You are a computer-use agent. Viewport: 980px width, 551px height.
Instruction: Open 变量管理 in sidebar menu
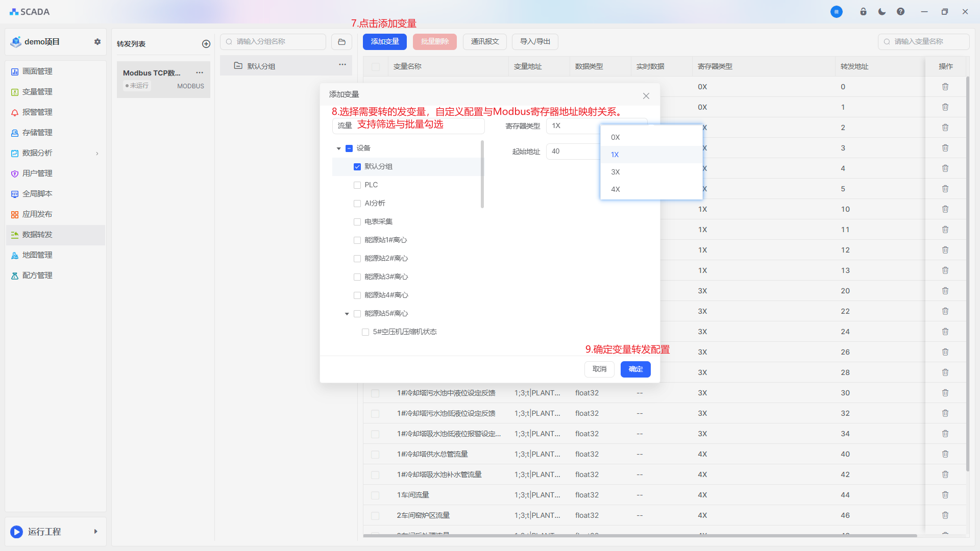click(37, 92)
